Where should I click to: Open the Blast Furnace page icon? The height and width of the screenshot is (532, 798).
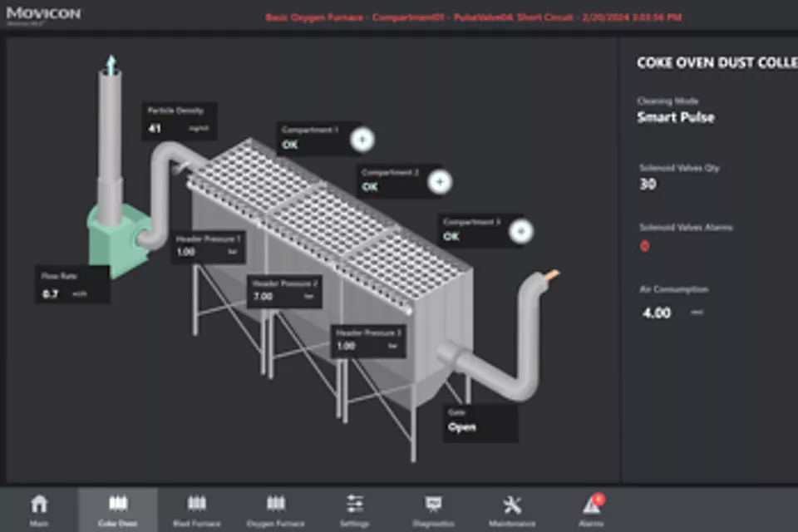pos(197,505)
